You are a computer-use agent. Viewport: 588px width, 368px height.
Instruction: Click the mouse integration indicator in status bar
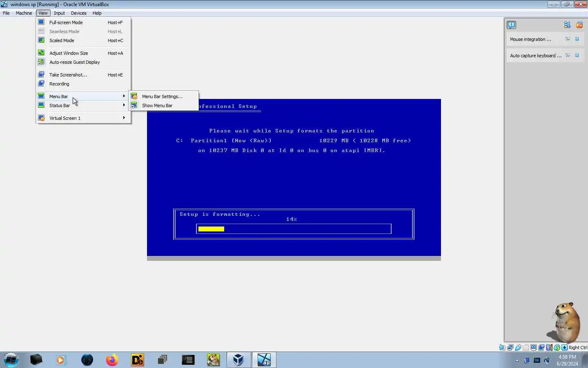click(557, 348)
